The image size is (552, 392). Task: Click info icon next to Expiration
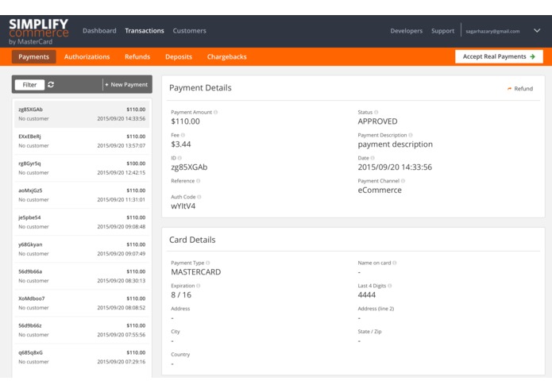click(x=199, y=286)
